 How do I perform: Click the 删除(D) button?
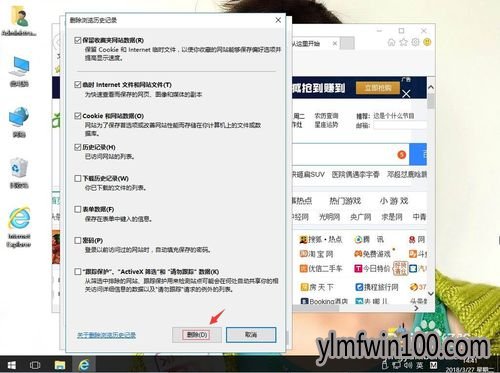(x=197, y=335)
